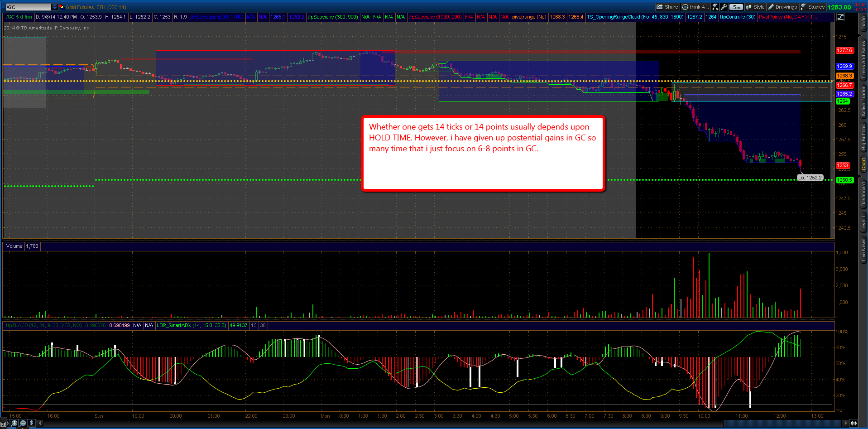
Task: Click the 1265.2 blue price bubble
Action: 844,94
